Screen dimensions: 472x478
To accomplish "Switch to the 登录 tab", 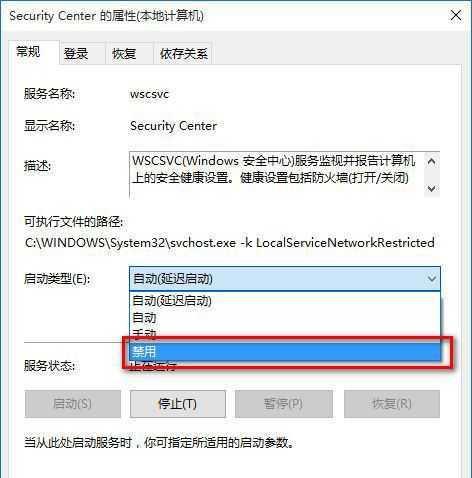I will [76, 54].
